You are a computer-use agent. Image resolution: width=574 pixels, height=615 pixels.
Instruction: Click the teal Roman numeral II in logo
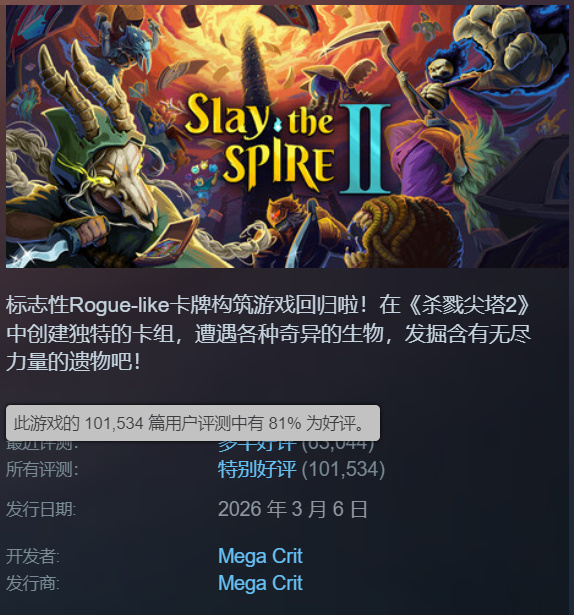point(365,149)
